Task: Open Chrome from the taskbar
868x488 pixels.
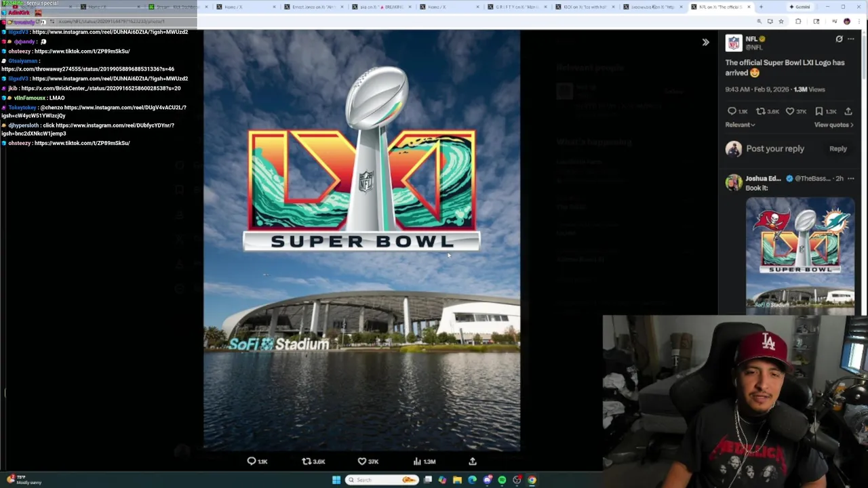Action: click(532, 480)
